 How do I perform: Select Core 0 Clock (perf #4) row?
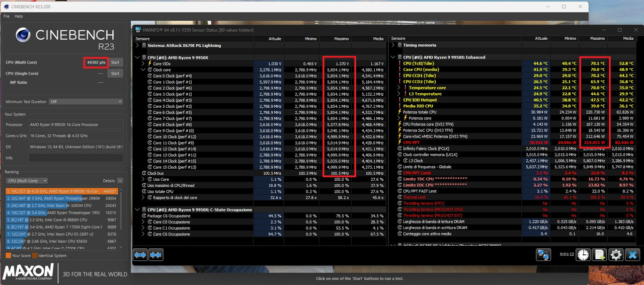pos(261,76)
